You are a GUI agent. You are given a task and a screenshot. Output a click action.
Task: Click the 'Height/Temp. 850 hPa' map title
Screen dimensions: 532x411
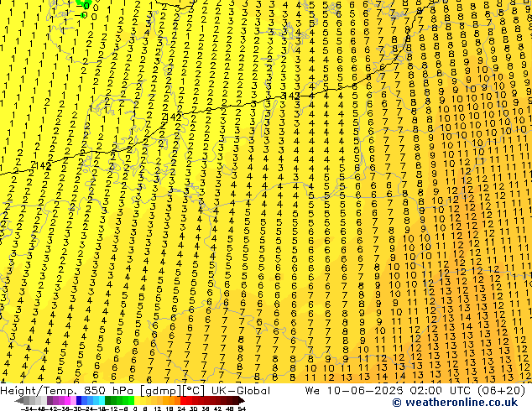click(67, 391)
